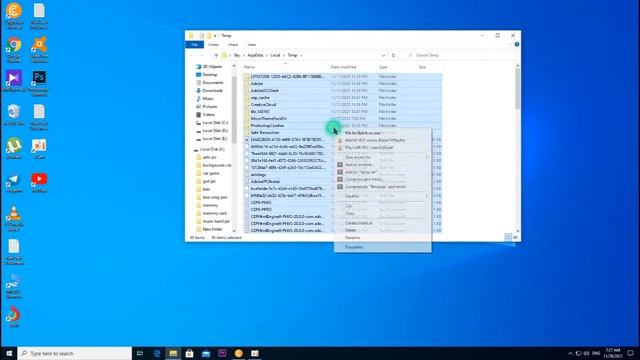
Task: Open the Share ribbon tab
Action: click(233, 44)
